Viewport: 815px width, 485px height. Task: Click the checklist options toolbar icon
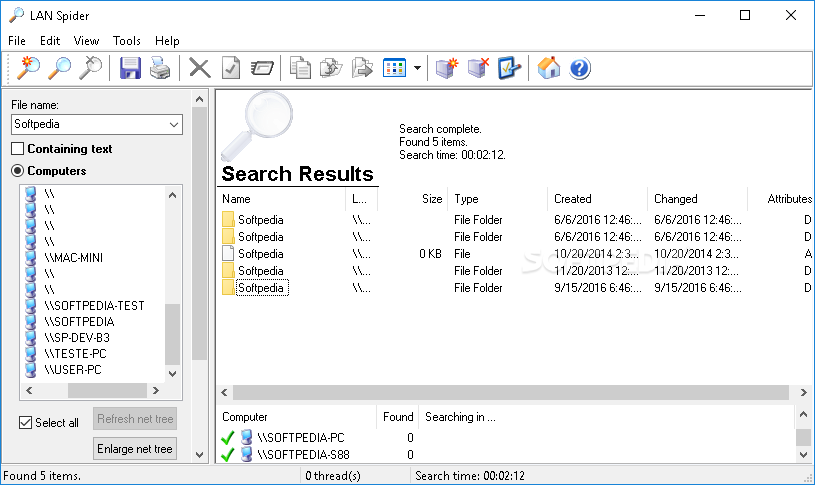point(509,68)
